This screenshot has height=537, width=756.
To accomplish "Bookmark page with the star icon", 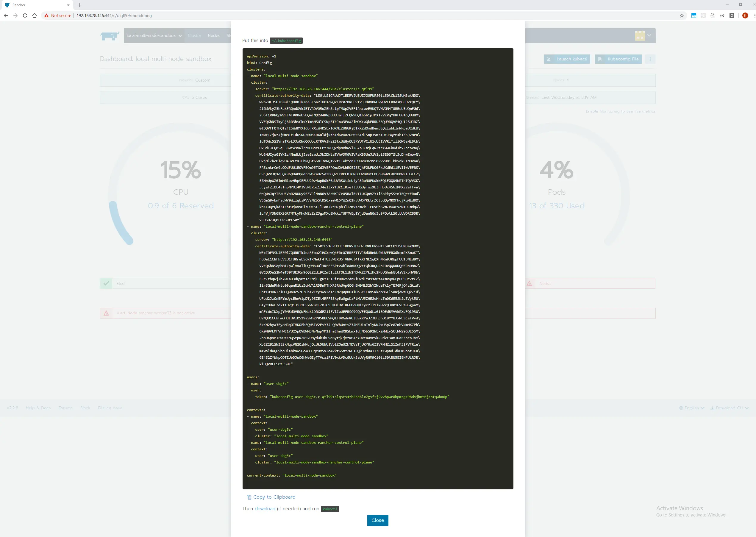I will point(682,15).
